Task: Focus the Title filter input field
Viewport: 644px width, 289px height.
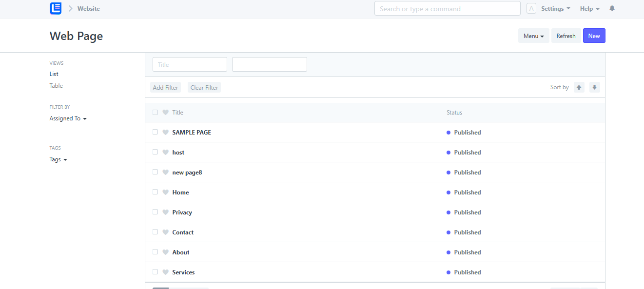Action: click(x=190, y=64)
